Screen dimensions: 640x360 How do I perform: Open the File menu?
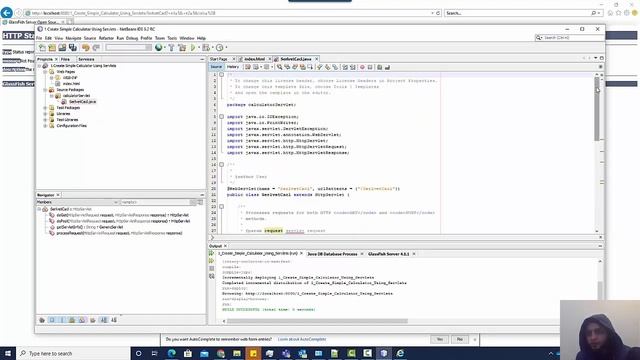pyautogui.click(x=39, y=38)
